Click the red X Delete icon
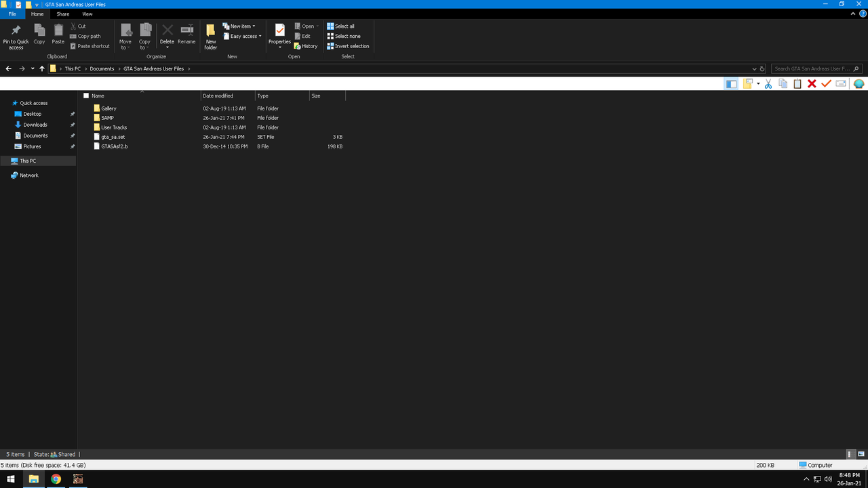This screenshot has width=868, height=488. pyautogui.click(x=812, y=84)
